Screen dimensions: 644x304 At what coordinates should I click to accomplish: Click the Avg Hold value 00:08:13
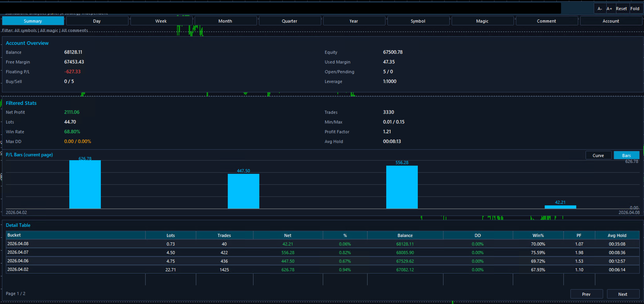[x=392, y=141]
